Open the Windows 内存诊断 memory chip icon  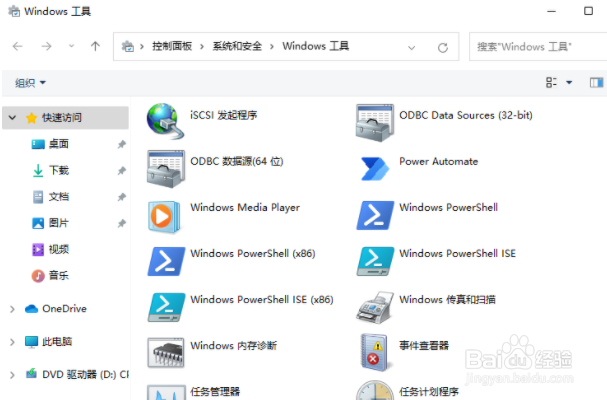[x=166, y=352]
